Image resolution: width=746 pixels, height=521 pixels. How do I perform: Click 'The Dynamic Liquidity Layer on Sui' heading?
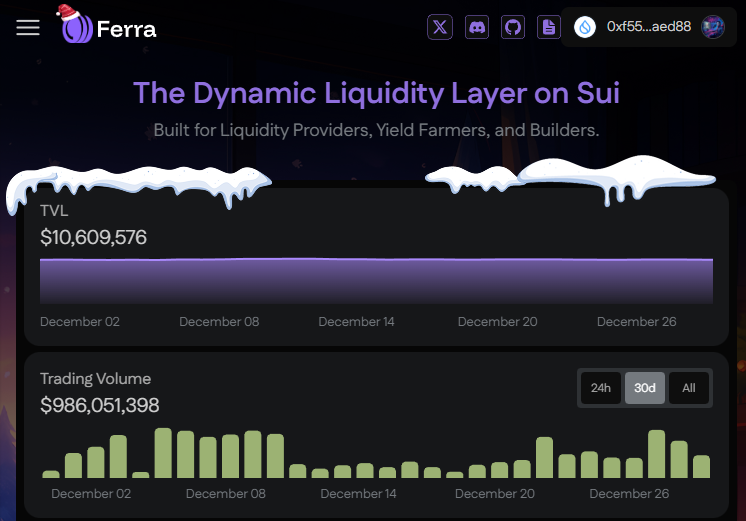[x=376, y=93]
